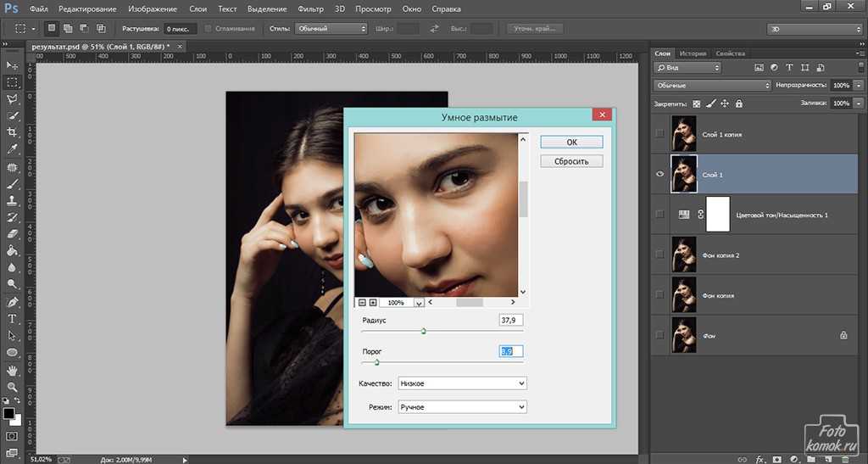This screenshot has height=464, width=868.
Task: Select the Horizontal Type tool
Action: coord(12,319)
